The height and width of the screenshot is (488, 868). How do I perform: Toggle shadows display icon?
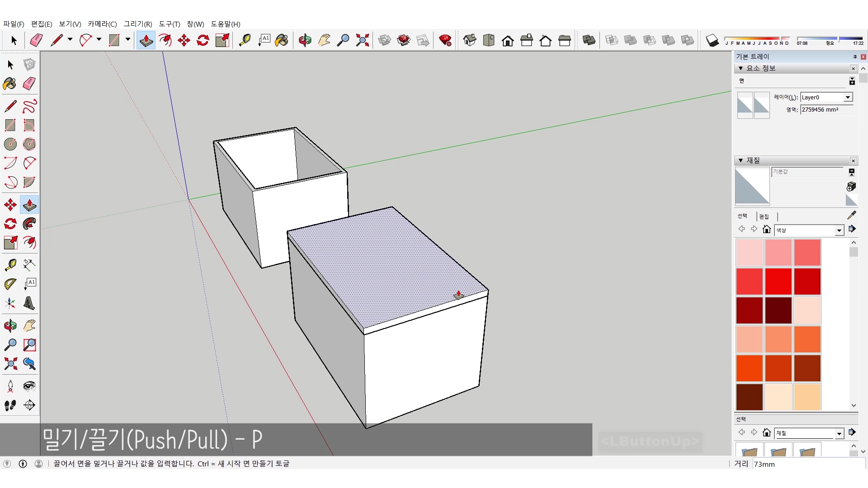click(x=712, y=41)
